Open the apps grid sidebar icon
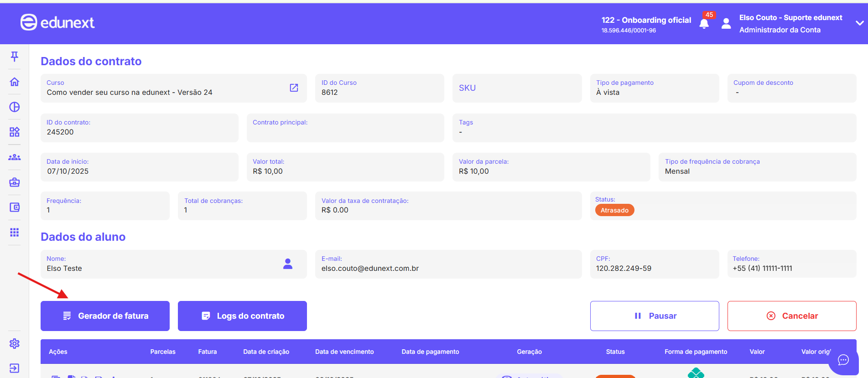 [x=15, y=233]
